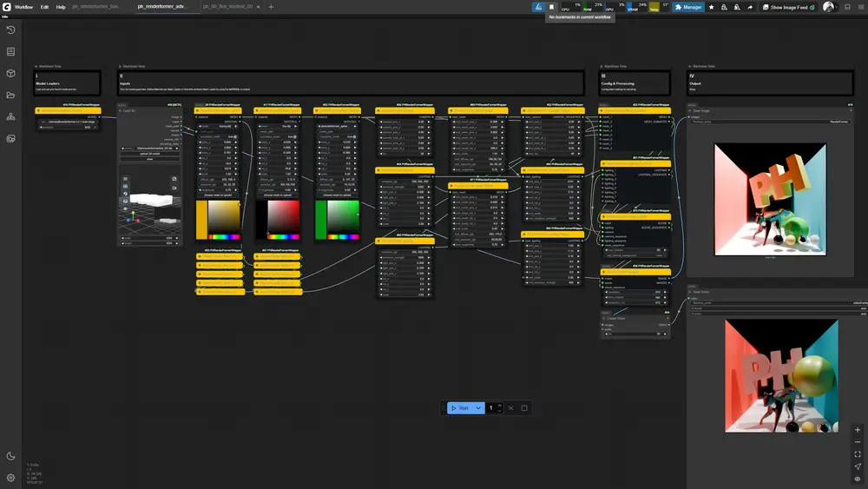The image size is (868, 489).
Task: Toggle link visibility eye icon
Action: pyautogui.click(x=858, y=479)
